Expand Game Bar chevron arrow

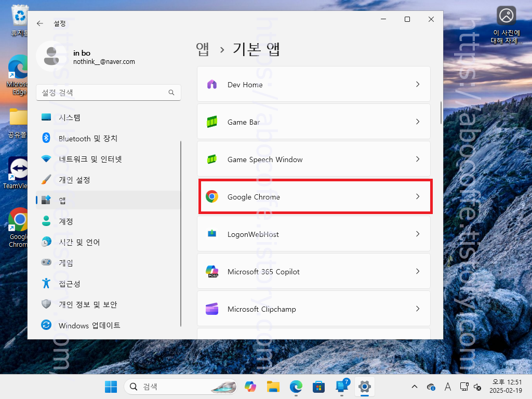(418, 122)
